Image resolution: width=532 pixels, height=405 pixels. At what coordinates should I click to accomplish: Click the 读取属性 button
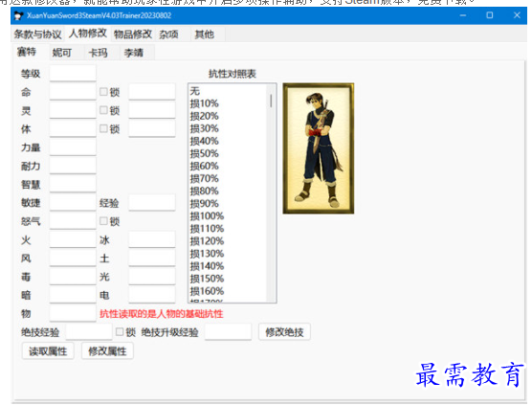(x=48, y=351)
